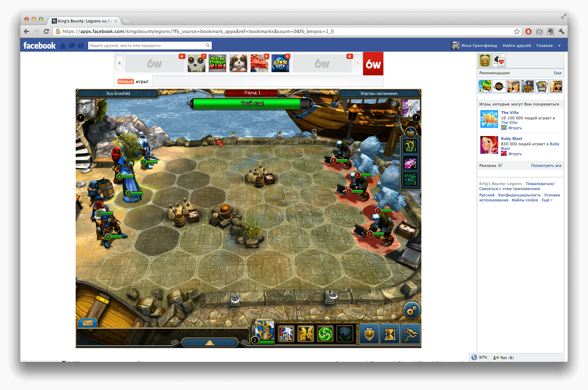
Task: Bookmark page with star icon
Action: [x=517, y=31]
